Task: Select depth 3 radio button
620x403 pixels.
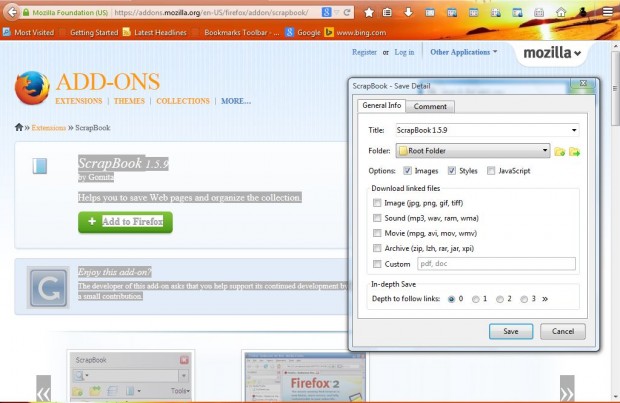Action: [x=524, y=299]
